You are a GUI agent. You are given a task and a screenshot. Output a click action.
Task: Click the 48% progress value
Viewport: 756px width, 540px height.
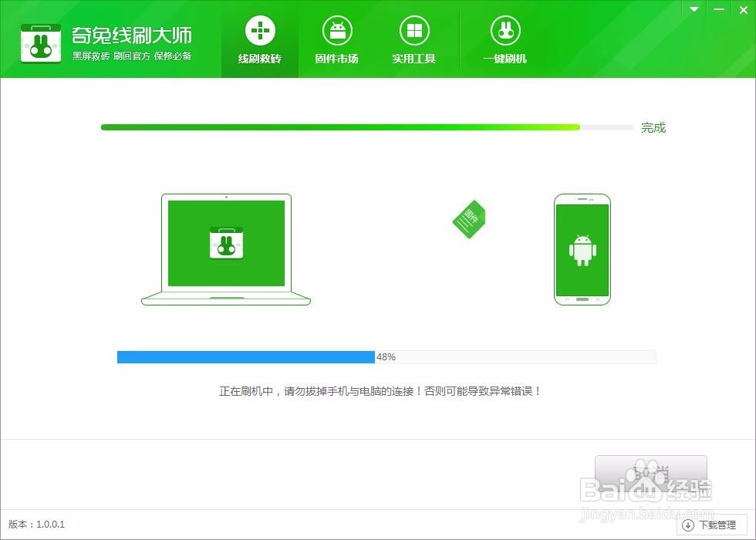point(386,356)
